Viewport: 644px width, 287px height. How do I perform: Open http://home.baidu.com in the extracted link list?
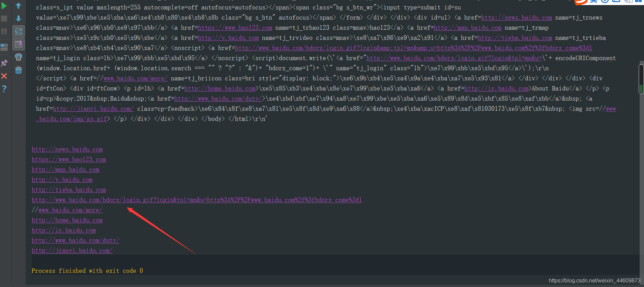click(67, 220)
